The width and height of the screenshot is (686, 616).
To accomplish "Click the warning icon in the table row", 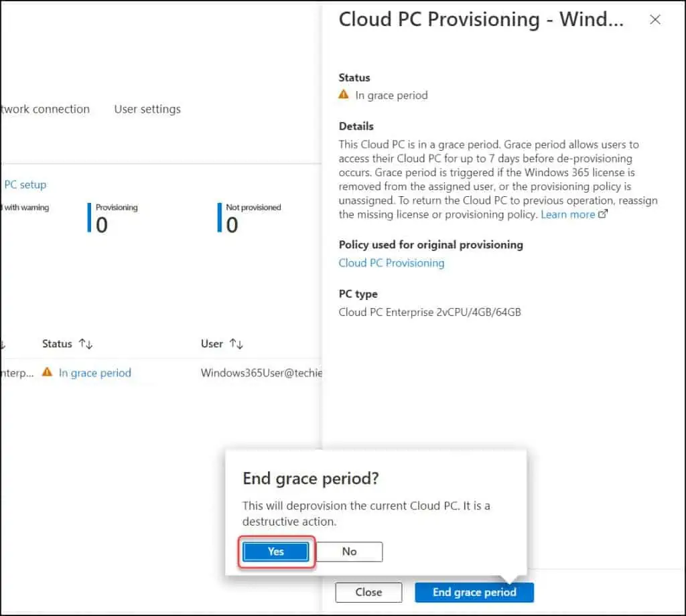I will coord(47,372).
